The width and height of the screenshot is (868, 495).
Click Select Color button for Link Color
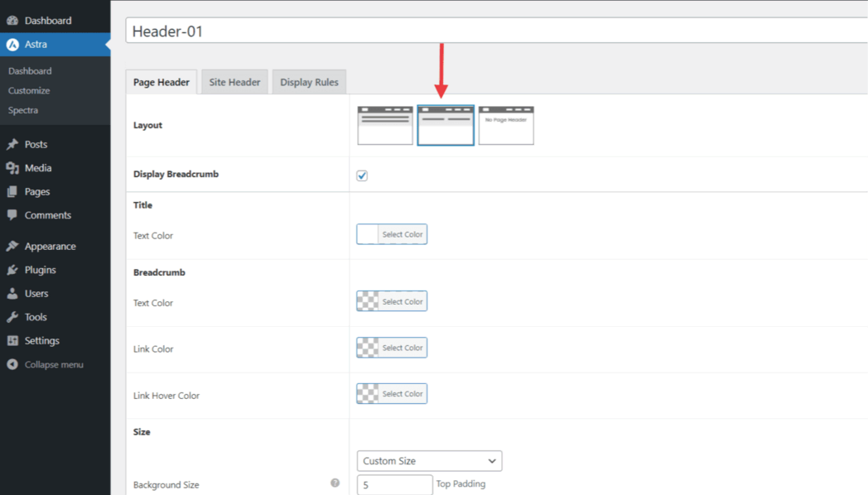point(403,348)
